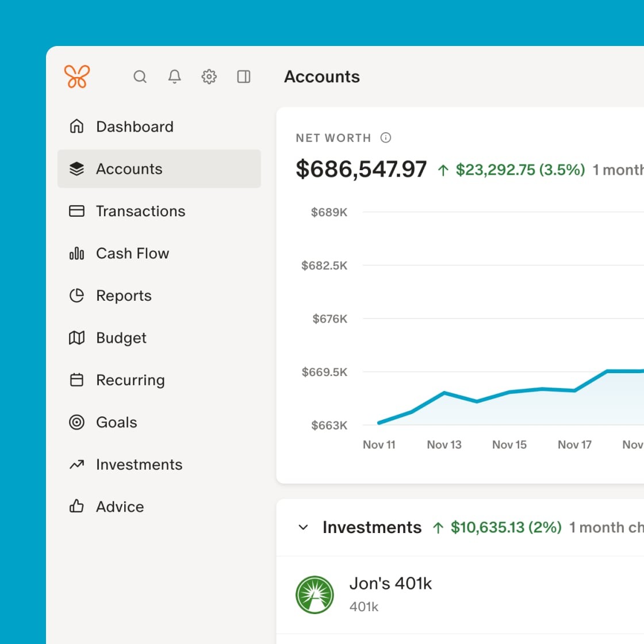Viewport: 644px width, 644px height.
Task: Open Jon's 401k account
Action: click(390, 583)
